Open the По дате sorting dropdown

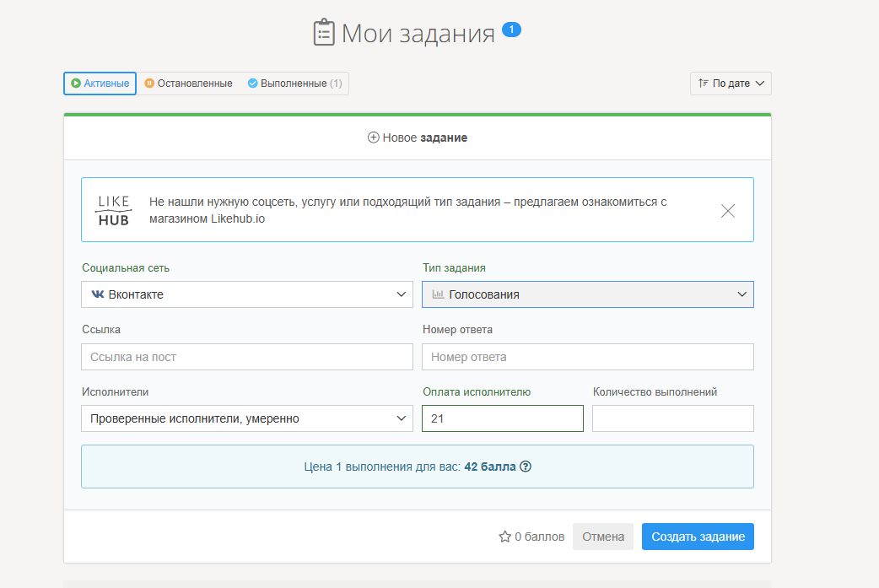[x=731, y=84]
